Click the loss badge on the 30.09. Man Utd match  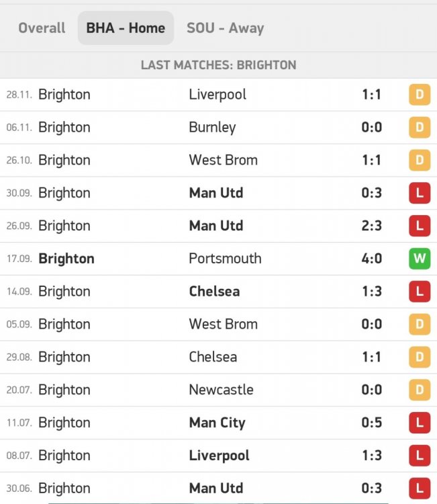tap(420, 194)
